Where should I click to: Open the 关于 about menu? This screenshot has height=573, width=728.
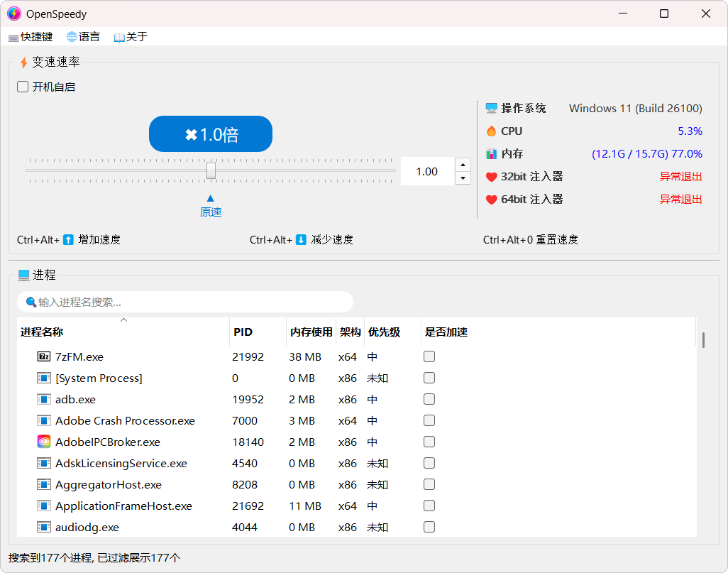click(131, 37)
